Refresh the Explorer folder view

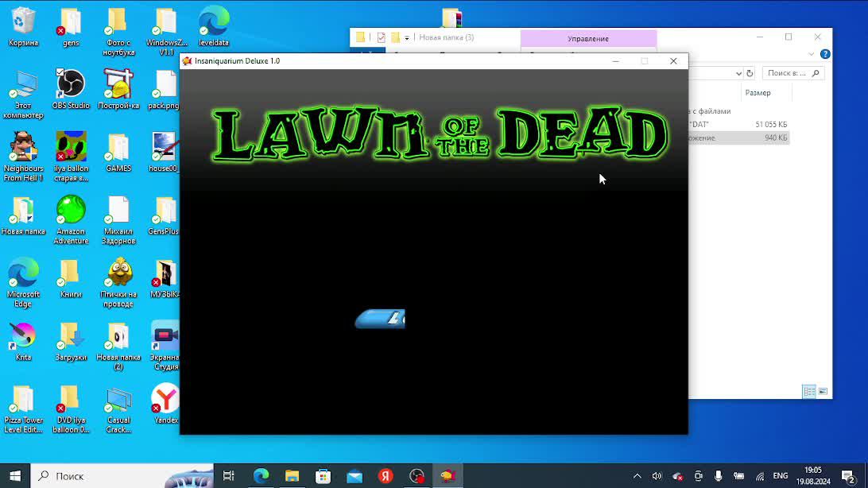(x=750, y=73)
